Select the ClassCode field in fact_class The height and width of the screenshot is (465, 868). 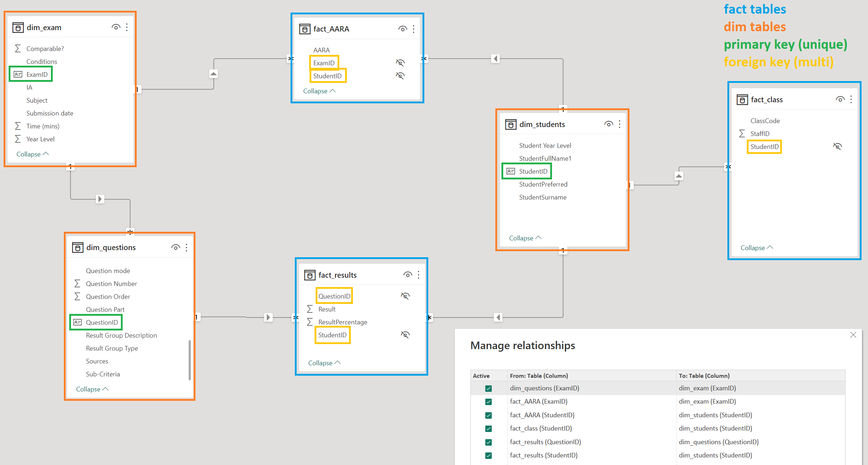pyautogui.click(x=765, y=121)
